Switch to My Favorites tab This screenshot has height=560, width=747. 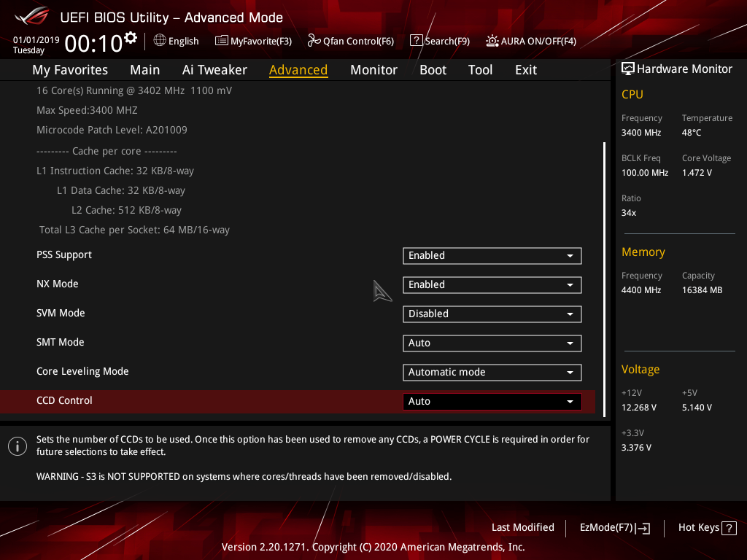click(70, 70)
